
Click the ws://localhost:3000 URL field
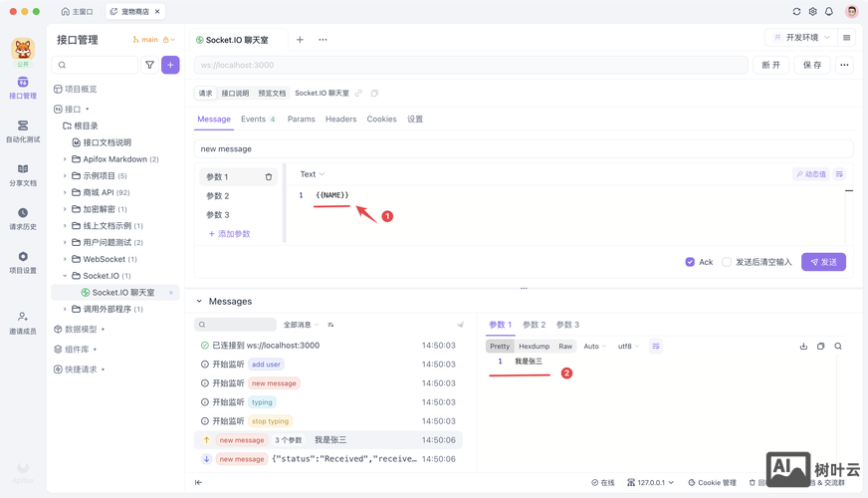(471, 65)
